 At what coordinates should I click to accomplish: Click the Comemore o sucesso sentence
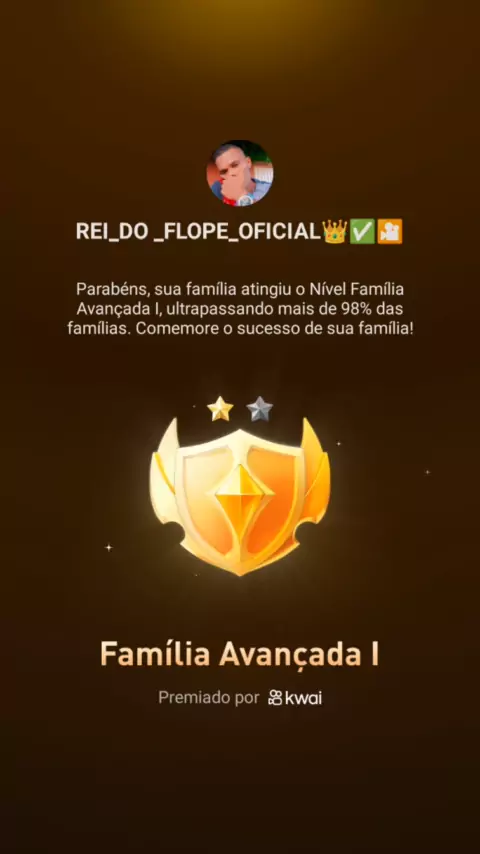click(274, 329)
